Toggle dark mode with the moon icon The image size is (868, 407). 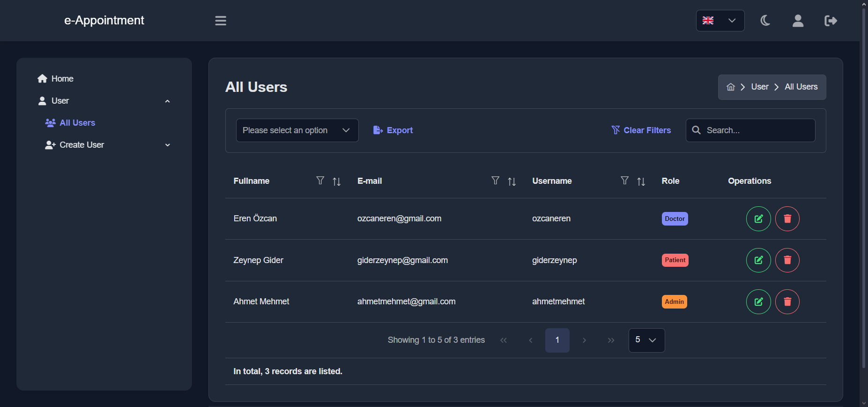click(765, 21)
